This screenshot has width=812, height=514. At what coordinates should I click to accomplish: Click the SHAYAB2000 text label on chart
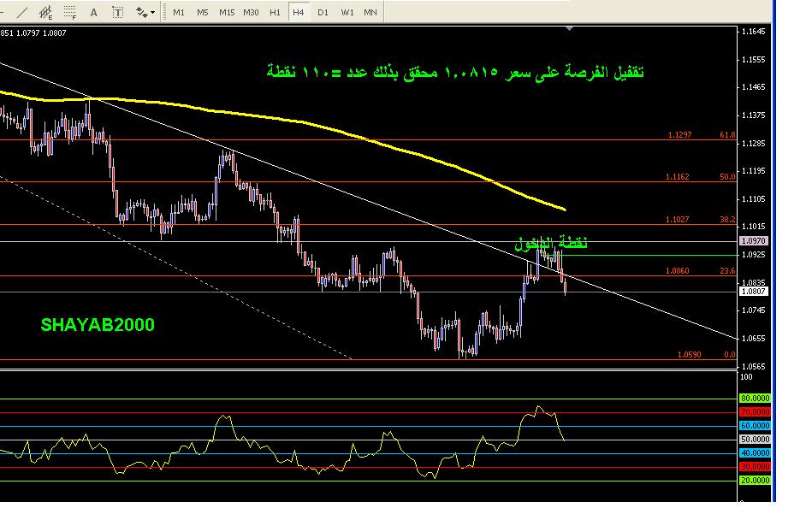pos(98,326)
